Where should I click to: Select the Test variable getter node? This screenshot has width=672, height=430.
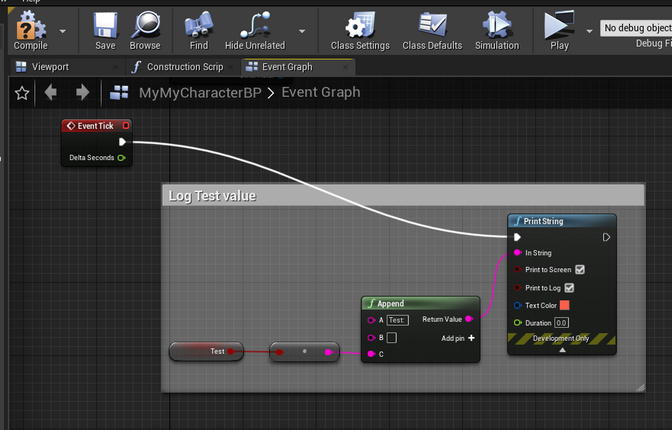point(207,352)
